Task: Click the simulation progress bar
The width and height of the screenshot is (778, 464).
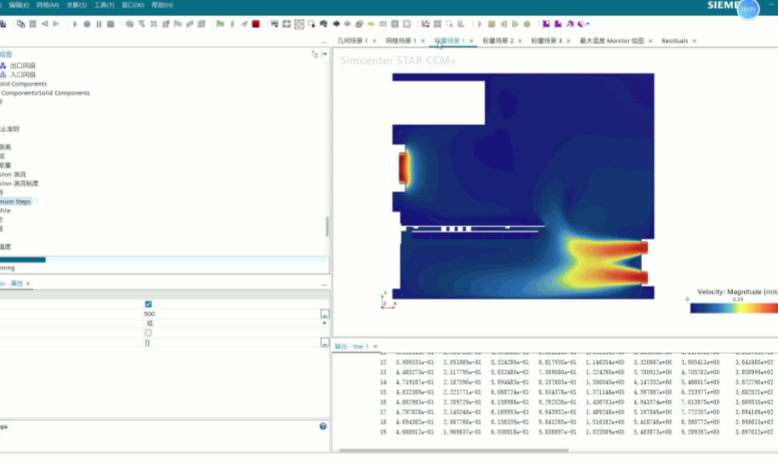Action: [x=164, y=260]
